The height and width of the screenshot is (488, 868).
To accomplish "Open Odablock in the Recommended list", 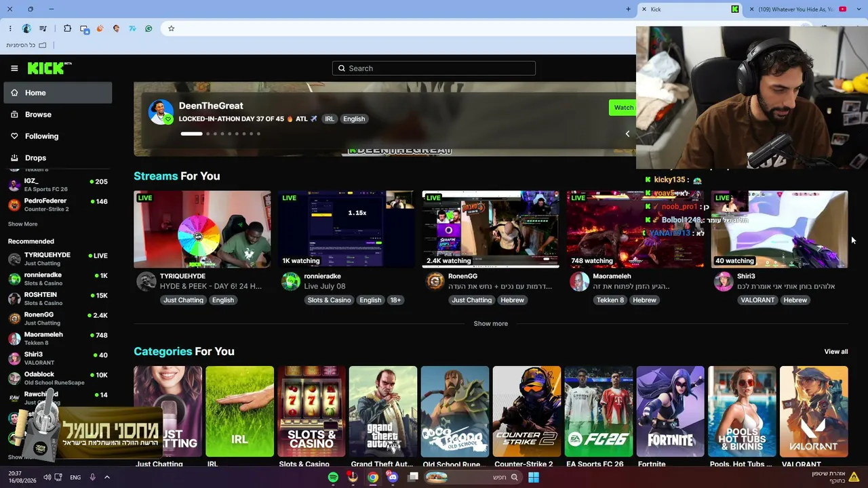I will pyautogui.click(x=58, y=378).
